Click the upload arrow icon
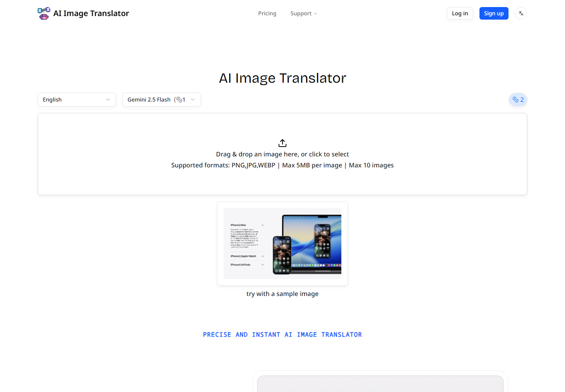The height and width of the screenshot is (392, 565). pyautogui.click(x=282, y=143)
